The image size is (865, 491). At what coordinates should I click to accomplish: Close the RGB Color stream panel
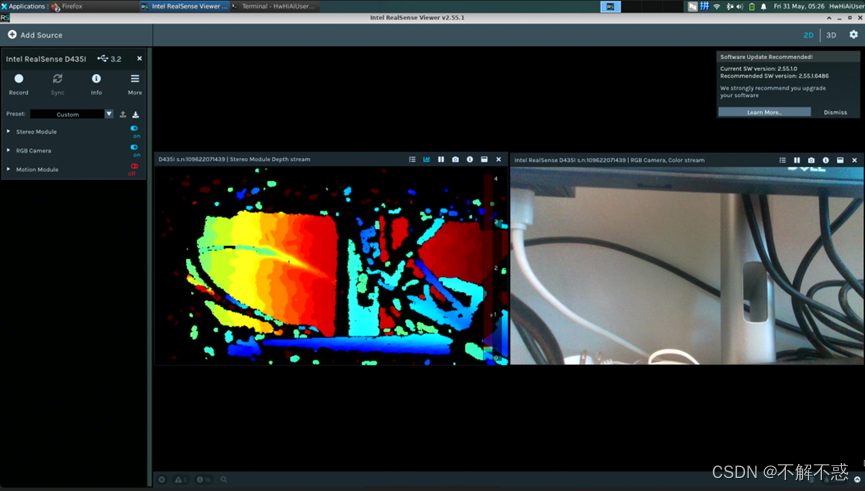click(x=855, y=160)
